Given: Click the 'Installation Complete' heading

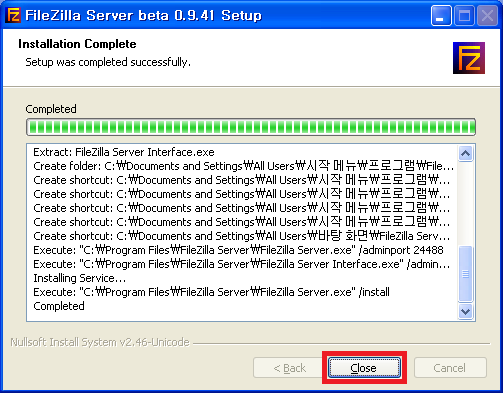Looking at the screenshot, I should coord(77,44).
